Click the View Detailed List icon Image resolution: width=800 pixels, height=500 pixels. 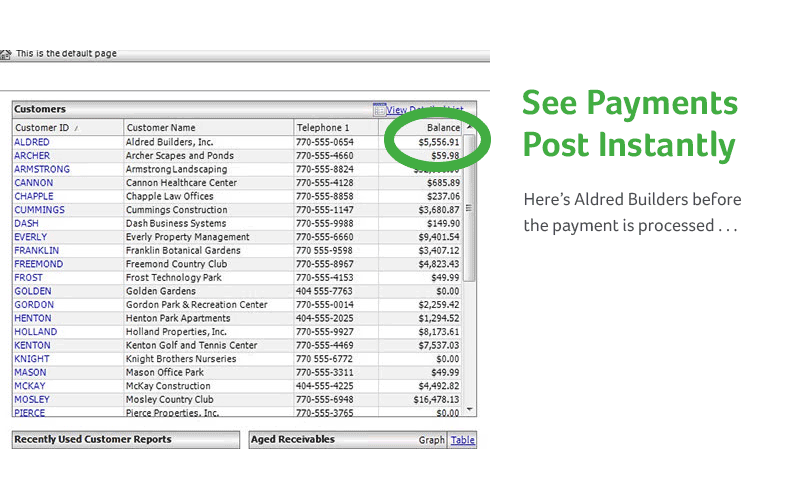(x=379, y=109)
